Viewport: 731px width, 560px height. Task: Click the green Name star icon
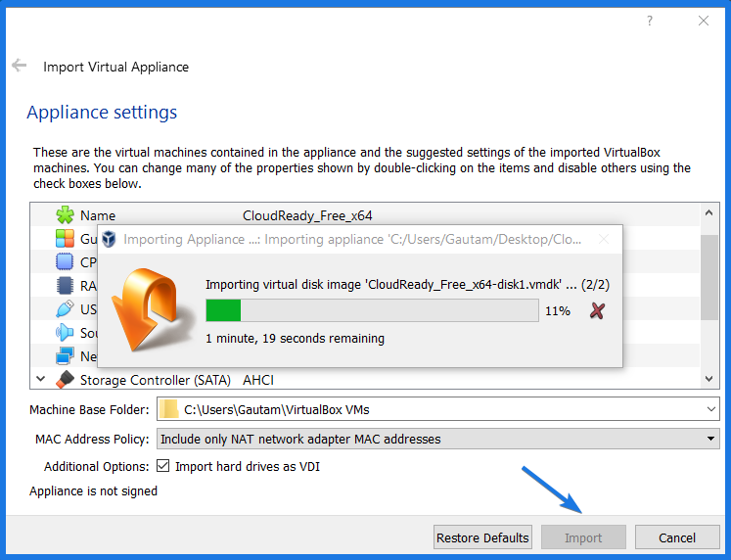(x=65, y=215)
